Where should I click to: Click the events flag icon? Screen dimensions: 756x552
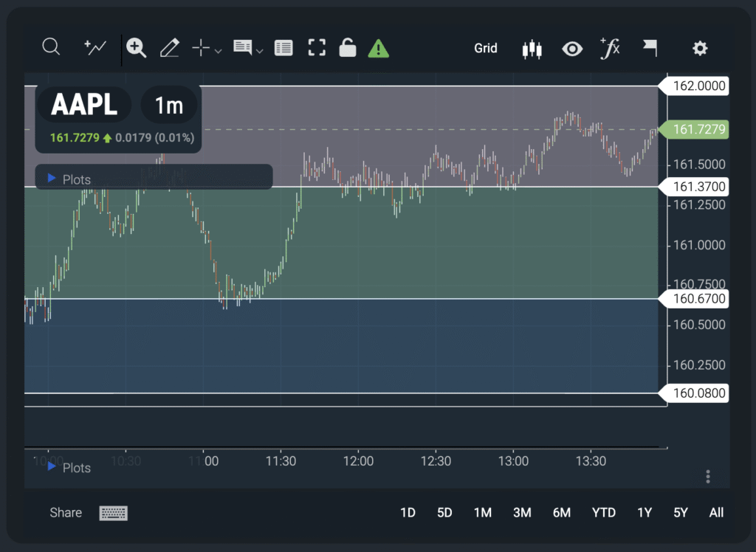click(x=650, y=49)
